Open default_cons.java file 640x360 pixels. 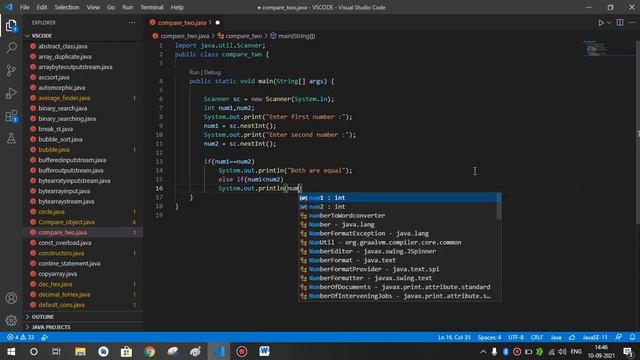coord(61,305)
